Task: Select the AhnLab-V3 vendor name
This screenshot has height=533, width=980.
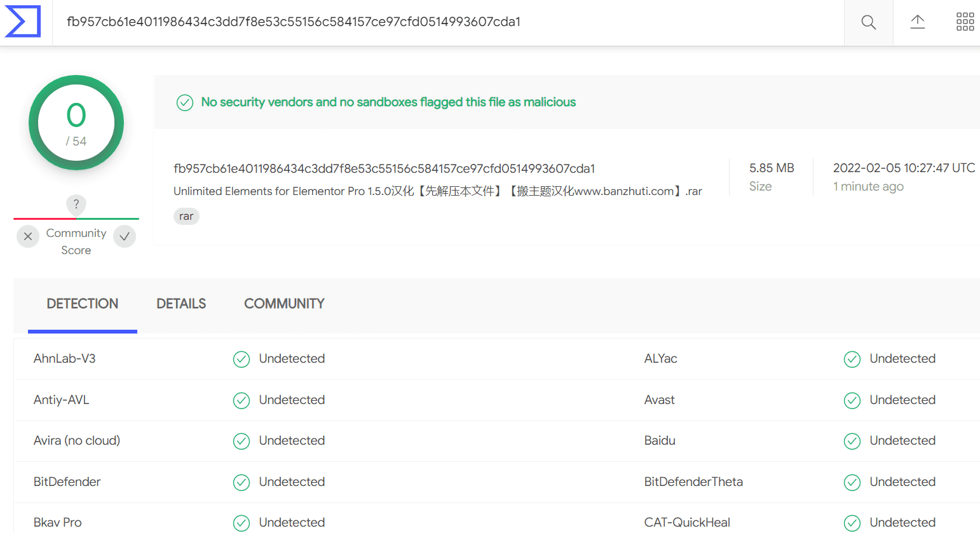Action: tap(65, 359)
